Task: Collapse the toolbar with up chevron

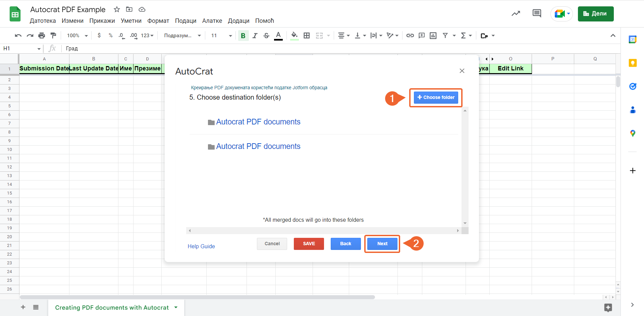Action: pyautogui.click(x=613, y=36)
